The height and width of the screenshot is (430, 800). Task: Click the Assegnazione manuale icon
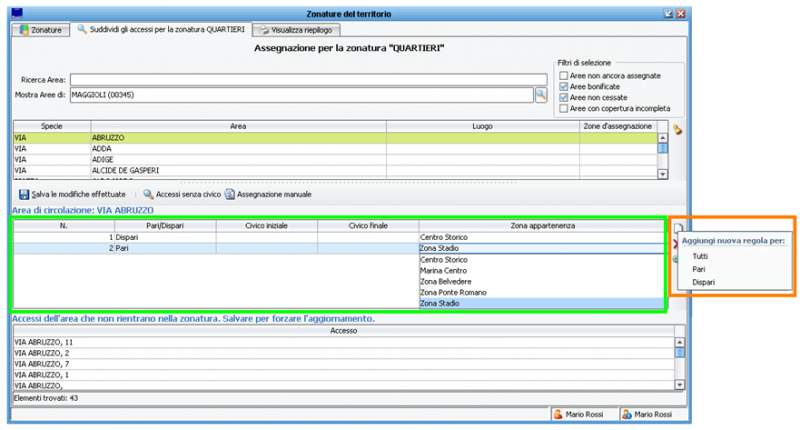pos(229,194)
